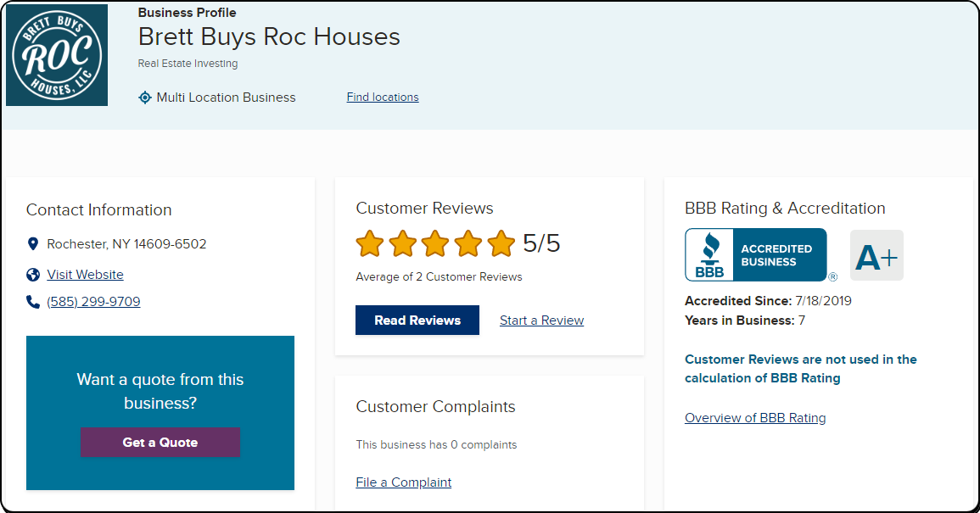Click the Brett Buys Roc Houses title
The height and width of the screenshot is (513, 980).
click(269, 36)
